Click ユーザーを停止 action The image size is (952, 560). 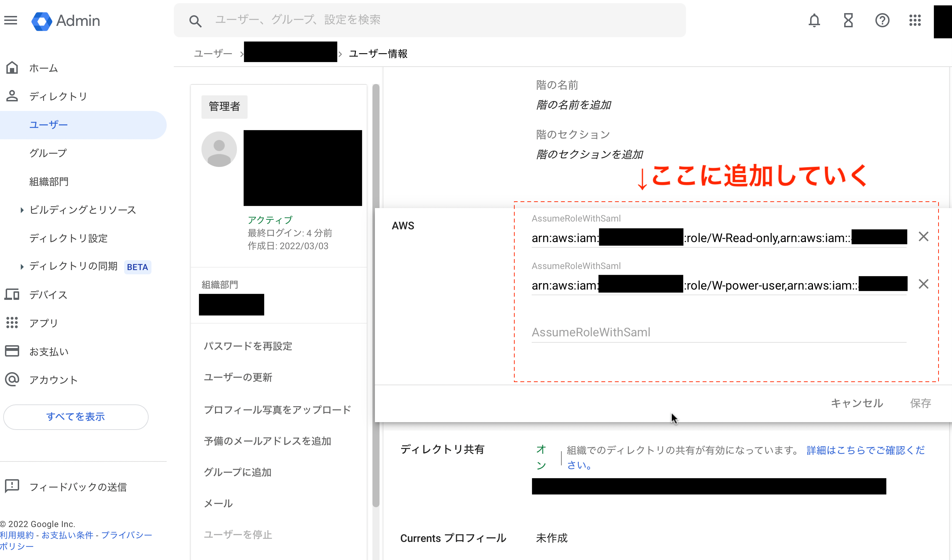click(x=238, y=534)
